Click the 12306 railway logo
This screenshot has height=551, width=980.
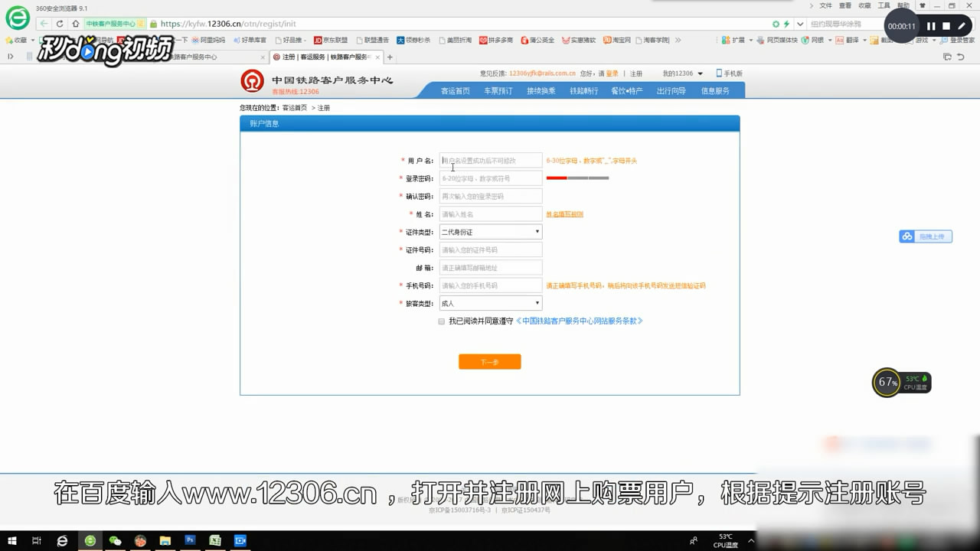click(253, 80)
